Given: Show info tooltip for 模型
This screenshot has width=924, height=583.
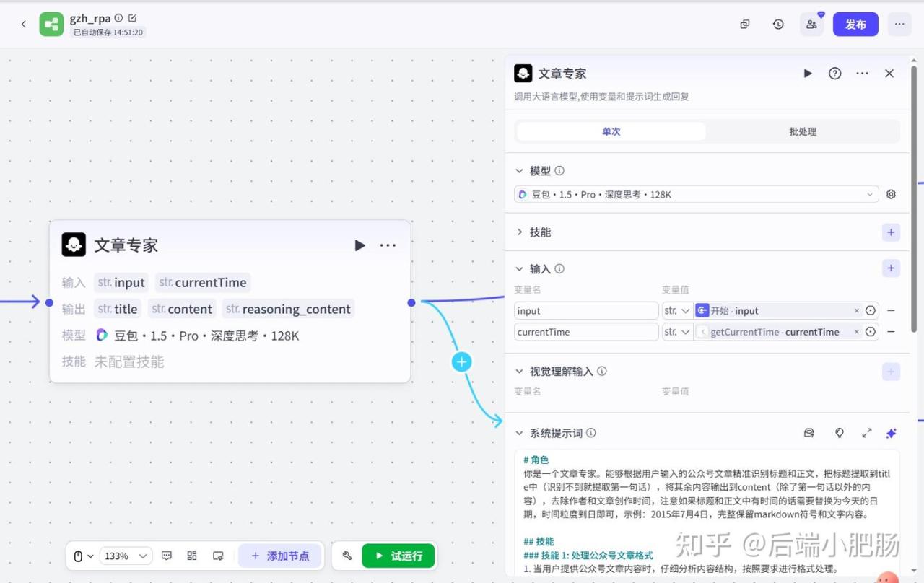Looking at the screenshot, I should click(x=559, y=171).
